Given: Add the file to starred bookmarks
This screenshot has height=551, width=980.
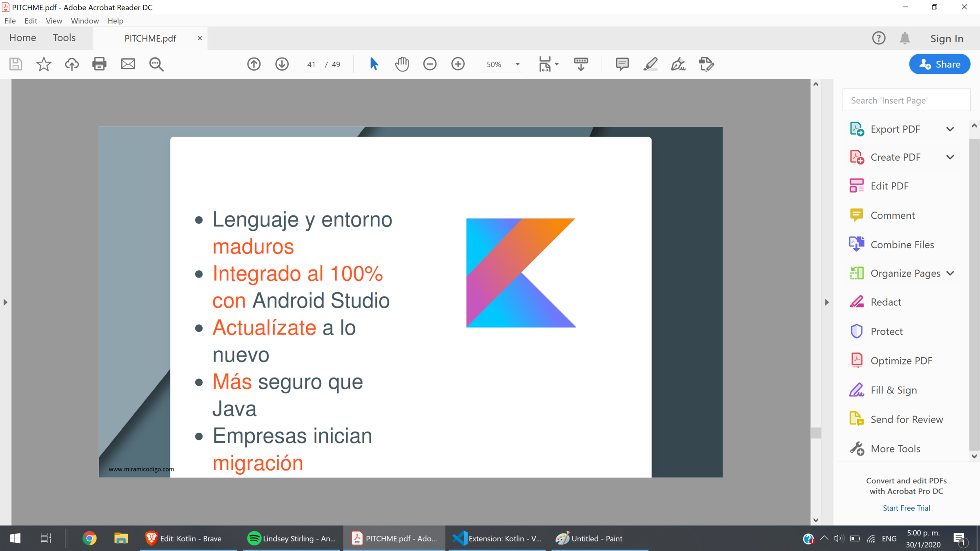Looking at the screenshot, I should pyautogui.click(x=44, y=64).
